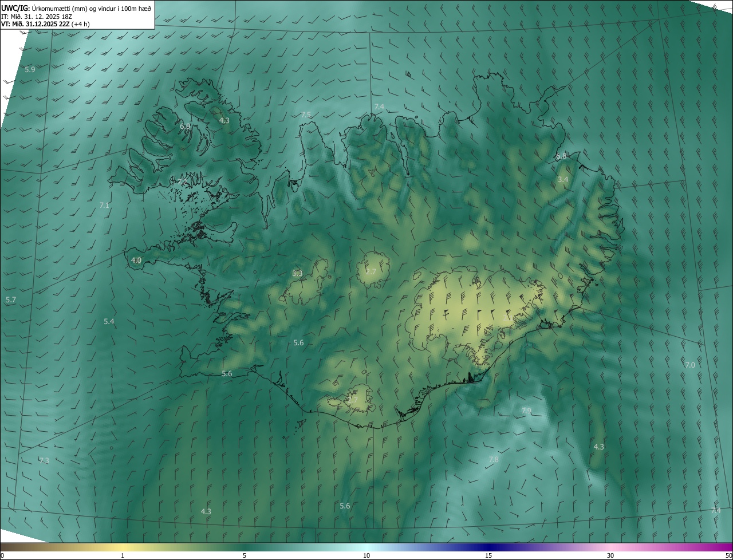Select the 3.4 value label

coord(563,180)
